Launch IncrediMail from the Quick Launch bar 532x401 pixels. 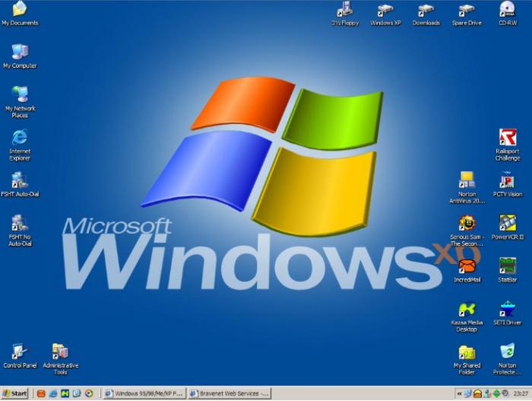(x=41, y=393)
